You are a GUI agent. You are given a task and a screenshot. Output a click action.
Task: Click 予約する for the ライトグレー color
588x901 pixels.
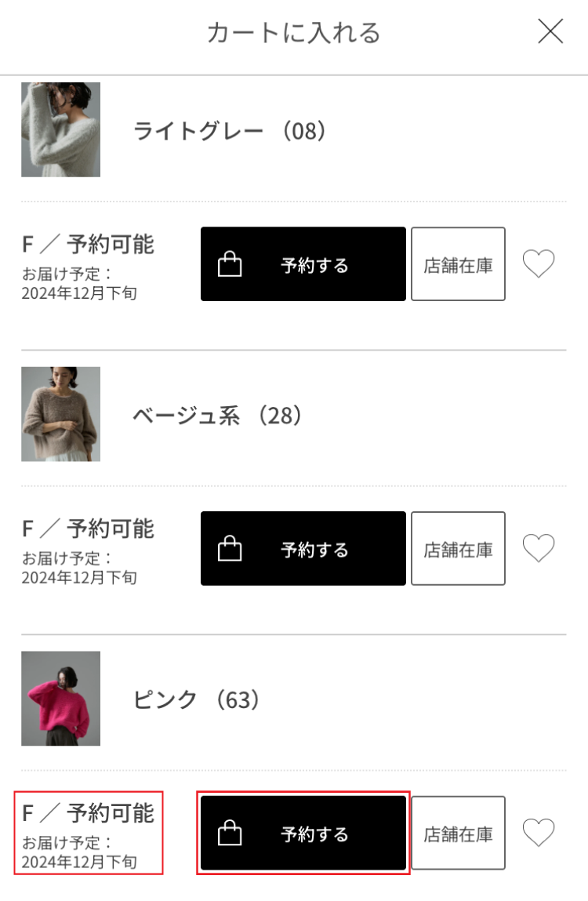click(x=314, y=264)
